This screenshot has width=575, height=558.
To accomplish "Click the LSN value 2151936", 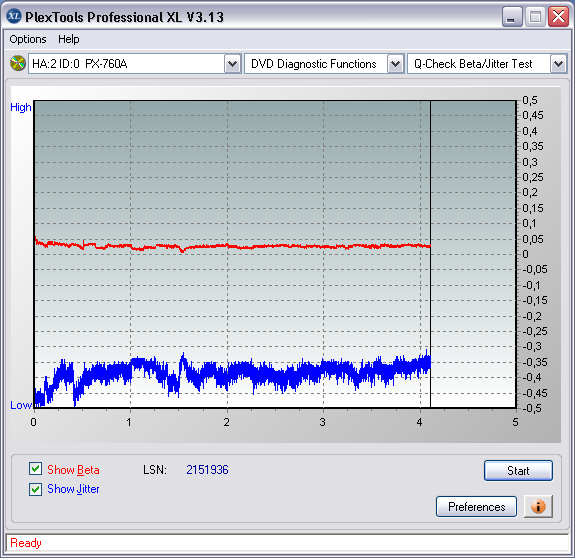I will (207, 470).
